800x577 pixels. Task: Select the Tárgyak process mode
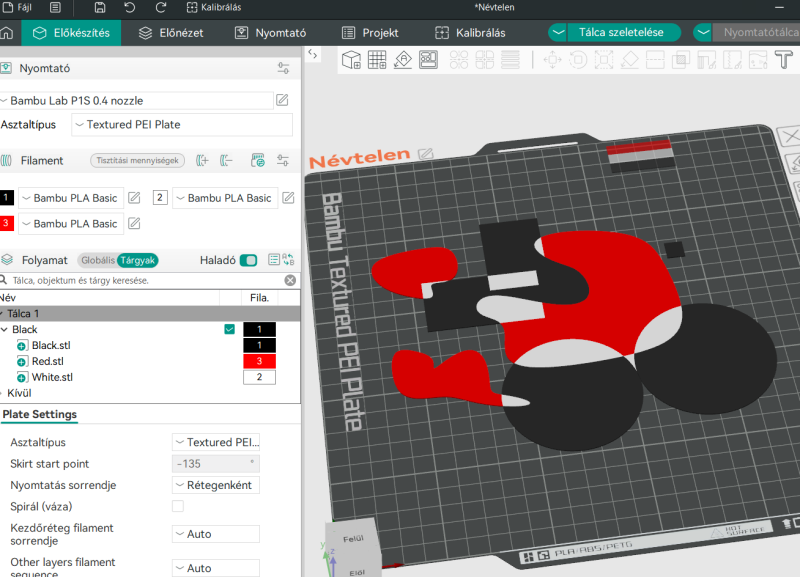tap(138, 260)
